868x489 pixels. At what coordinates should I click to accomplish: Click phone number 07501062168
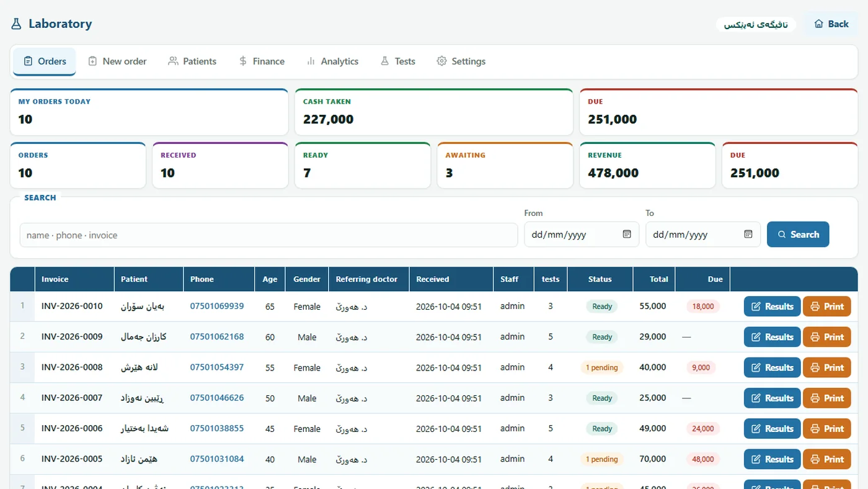click(217, 337)
